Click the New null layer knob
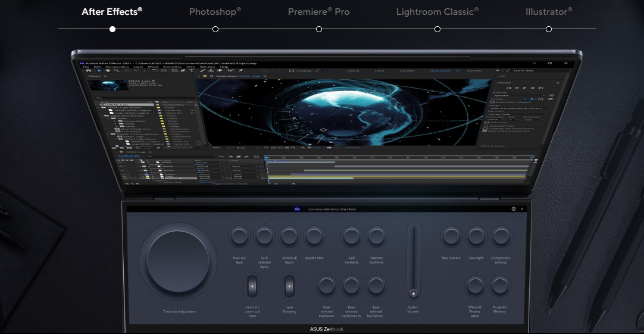 click(239, 236)
